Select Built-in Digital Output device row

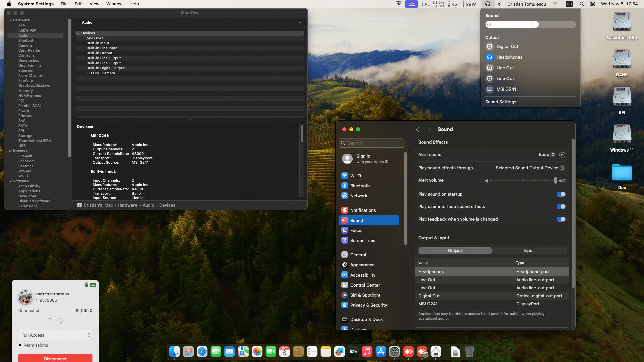point(190,68)
